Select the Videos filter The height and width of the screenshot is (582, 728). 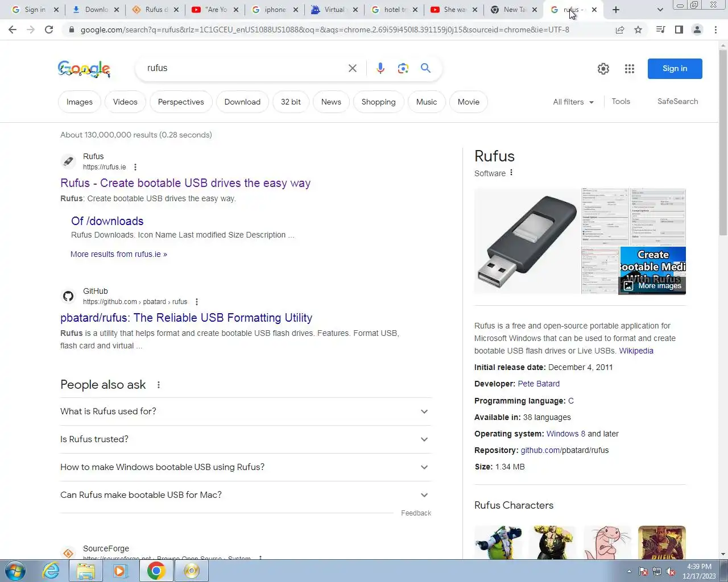(125, 102)
